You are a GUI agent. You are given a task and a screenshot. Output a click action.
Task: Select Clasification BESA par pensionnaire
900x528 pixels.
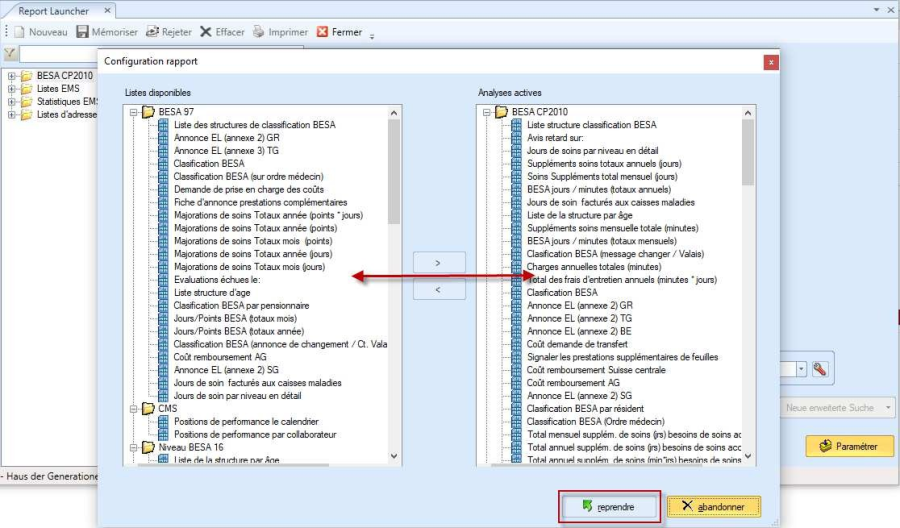click(241, 305)
